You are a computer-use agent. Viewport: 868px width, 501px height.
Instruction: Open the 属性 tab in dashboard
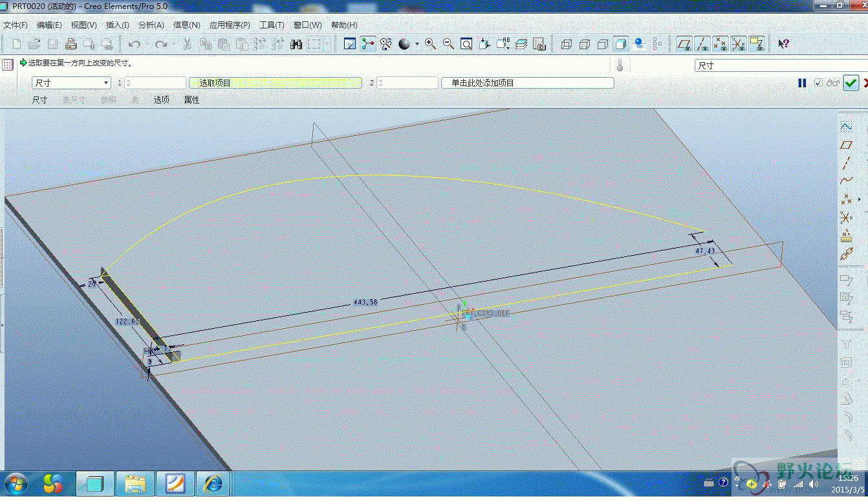tap(191, 100)
